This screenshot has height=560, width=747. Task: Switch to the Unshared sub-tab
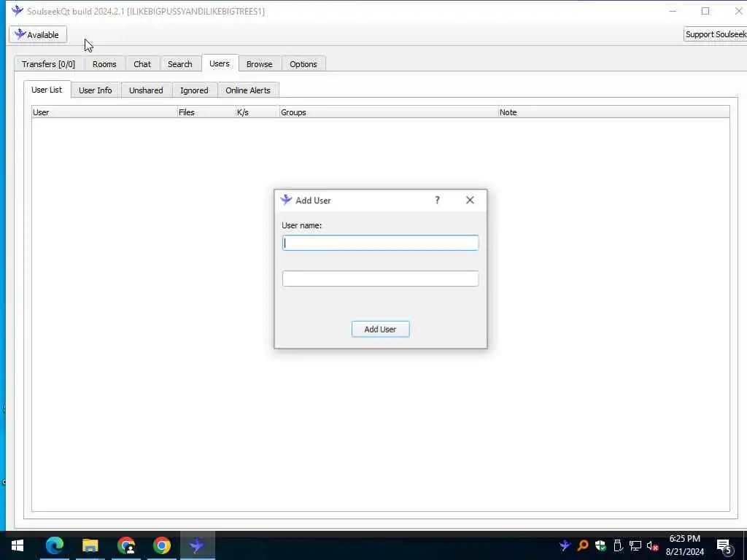pyautogui.click(x=146, y=90)
